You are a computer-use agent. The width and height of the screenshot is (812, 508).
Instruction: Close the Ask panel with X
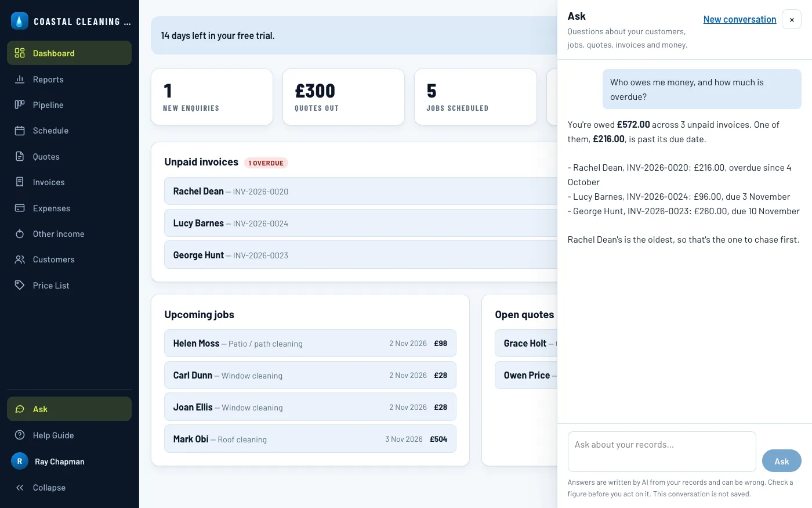[792, 19]
